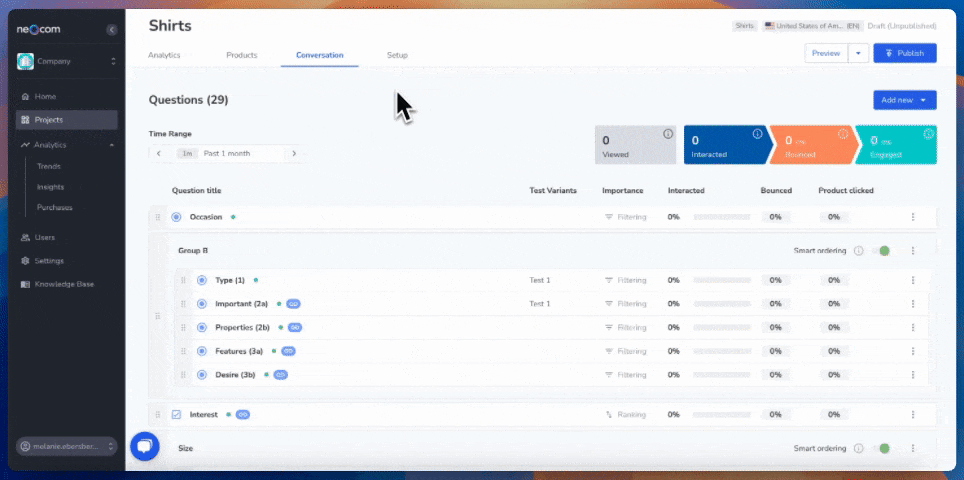This screenshot has height=480, width=964.
Task: Click Test 1 variant on Type (1)
Action: (540, 280)
